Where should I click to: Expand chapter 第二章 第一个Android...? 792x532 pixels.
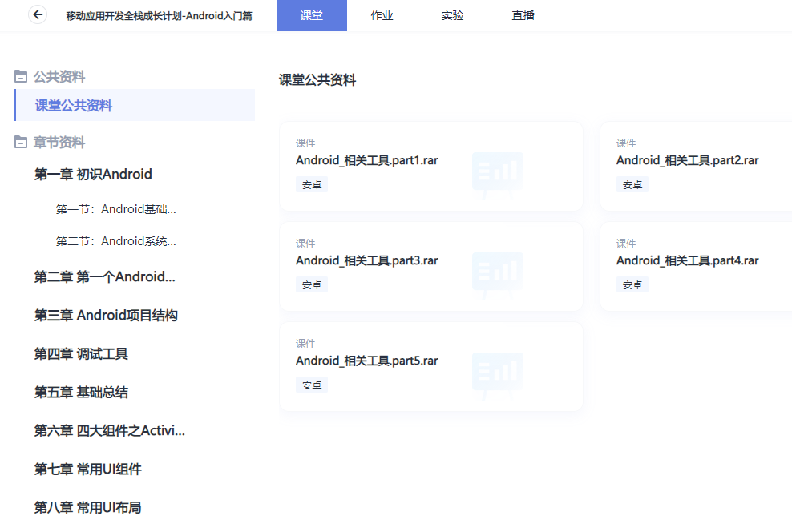click(104, 276)
